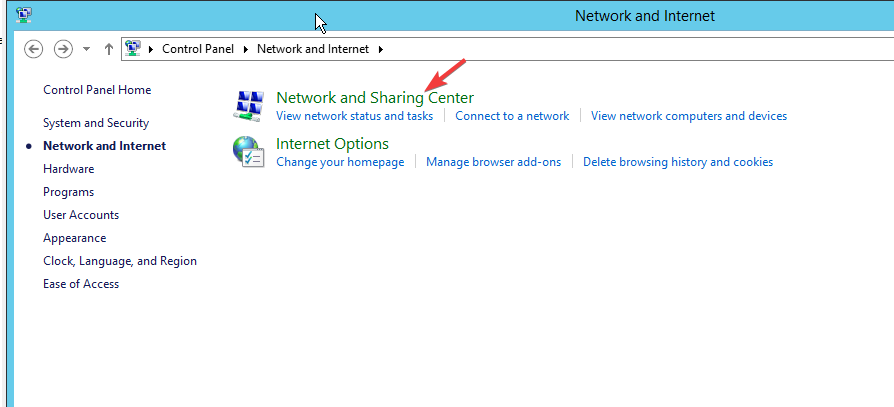Expand the arrow before Control Panel breadcrumb

(x=151, y=49)
